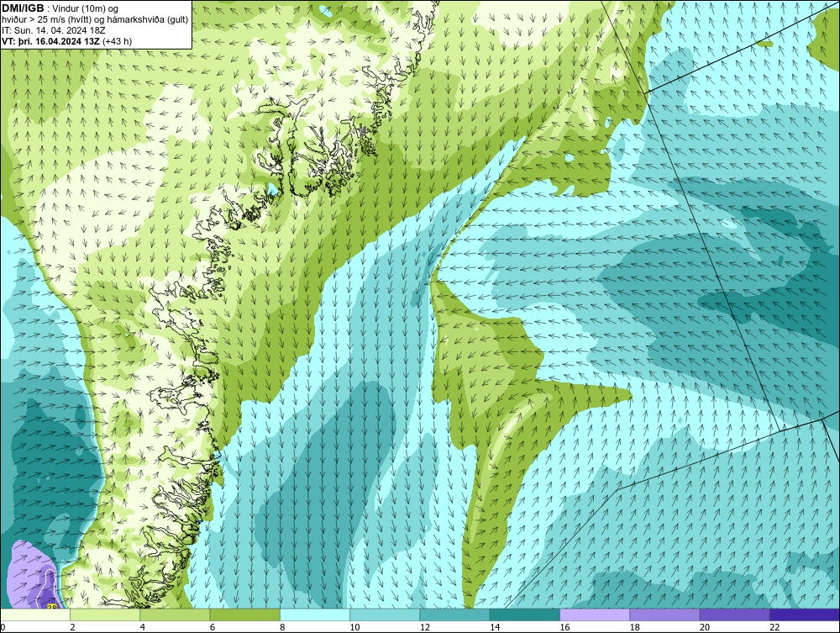This screenshot has height=633, width=840.
Task: Click the darkest purple legend swatch above 22
Action: coord(805,615)
